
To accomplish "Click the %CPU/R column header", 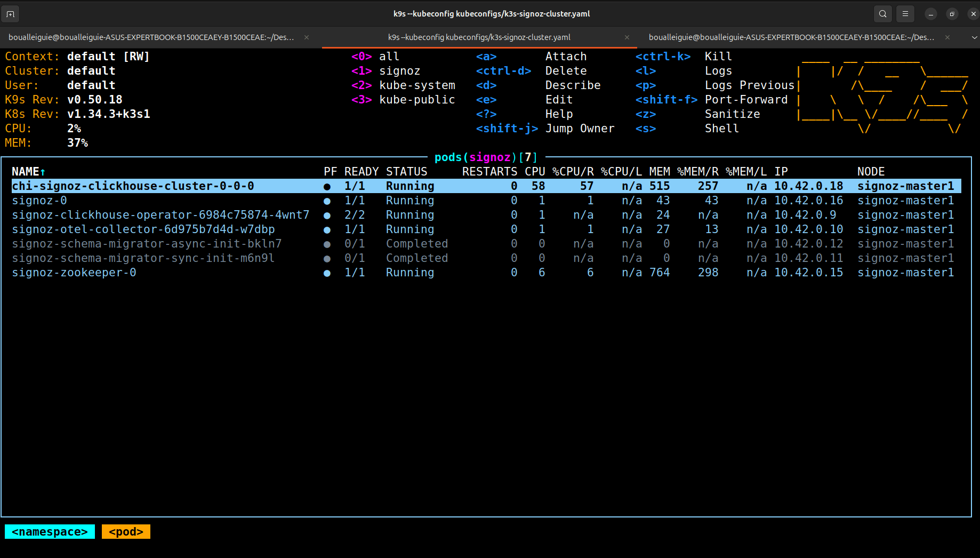I will coord(573,171).
